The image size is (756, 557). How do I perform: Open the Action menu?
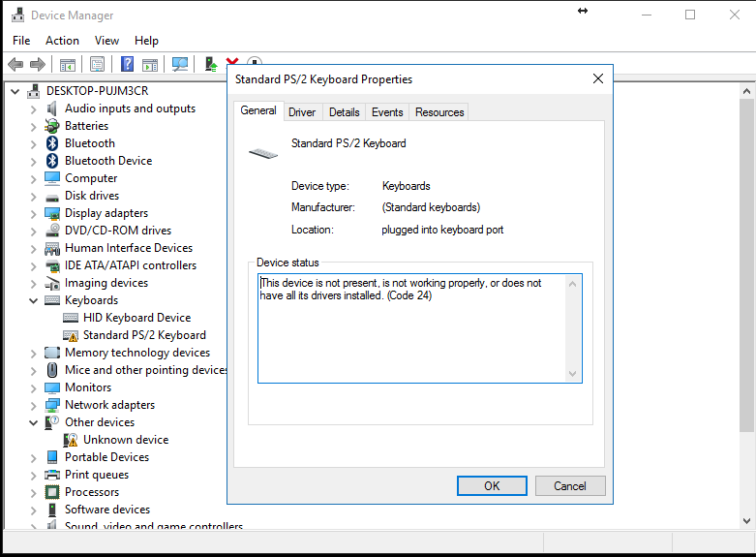62,41
